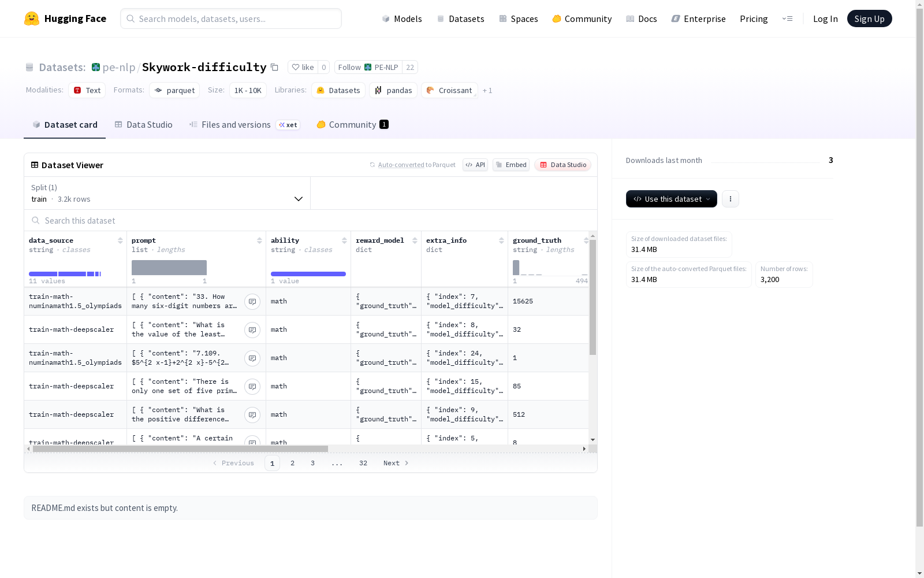Click the prompt lengths histogram bar
The height and width of the screenshot is (578, 924).
click(x=169, y=268)
